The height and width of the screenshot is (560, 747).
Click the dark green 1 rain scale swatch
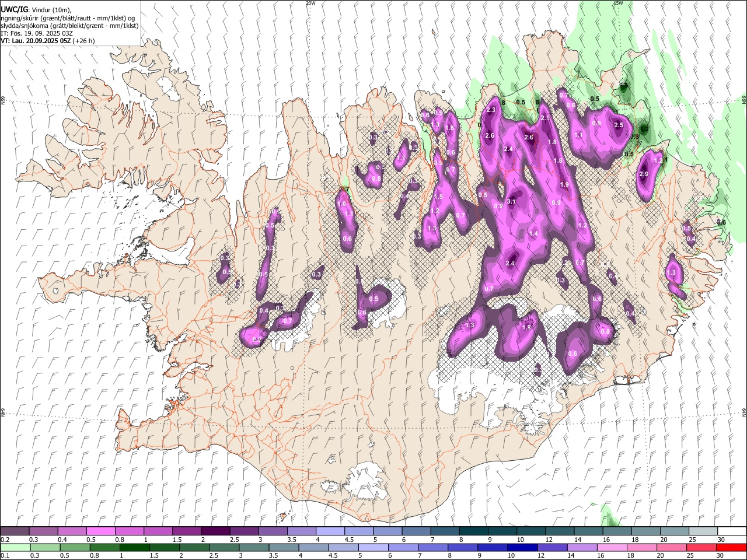[135, 548]
